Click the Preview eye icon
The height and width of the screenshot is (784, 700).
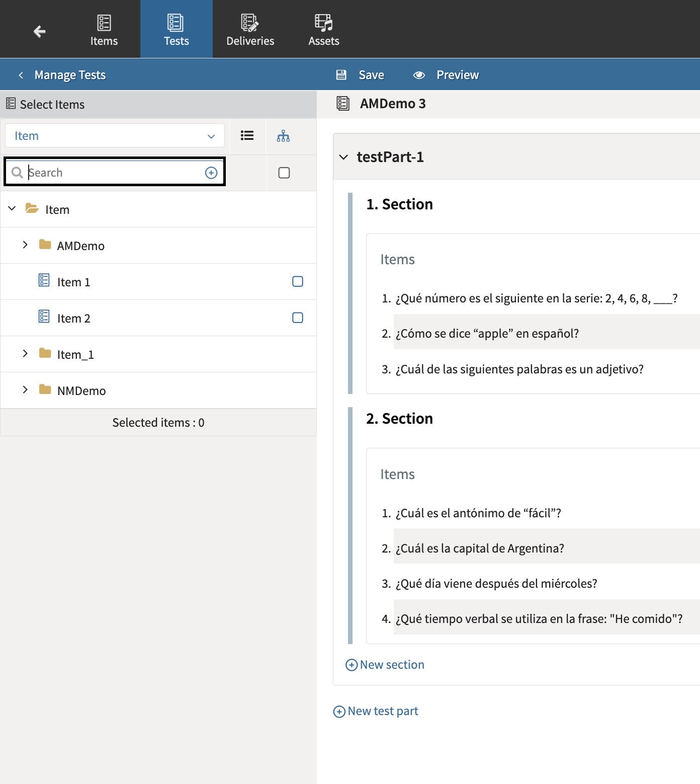tap(419, 75)
